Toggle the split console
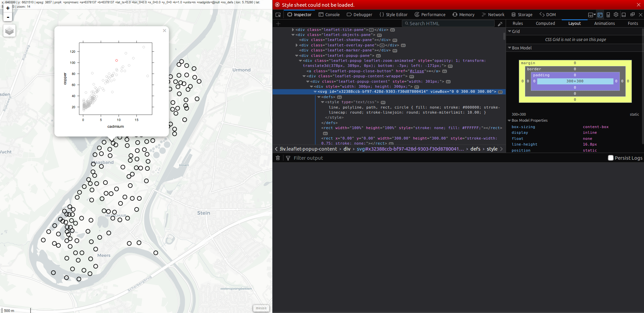The height and width of the screenshot is (313, 644). tap(600, 14)
